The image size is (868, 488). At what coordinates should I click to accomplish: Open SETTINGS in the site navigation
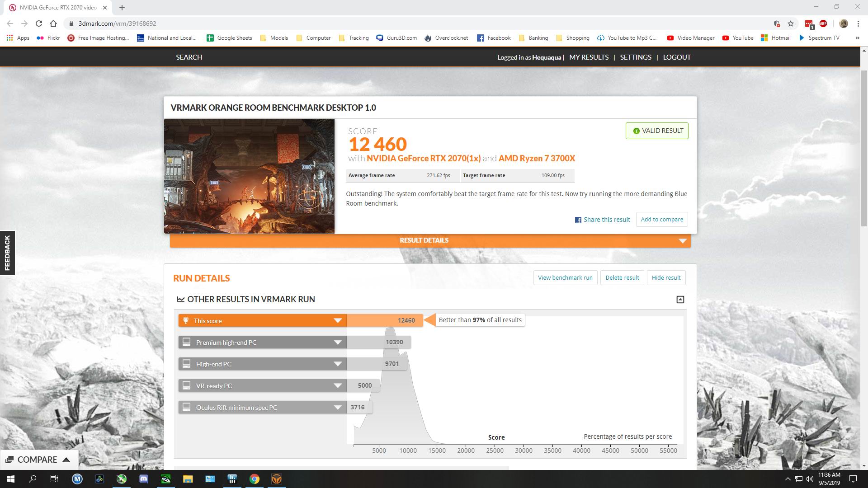click(636, 57)
